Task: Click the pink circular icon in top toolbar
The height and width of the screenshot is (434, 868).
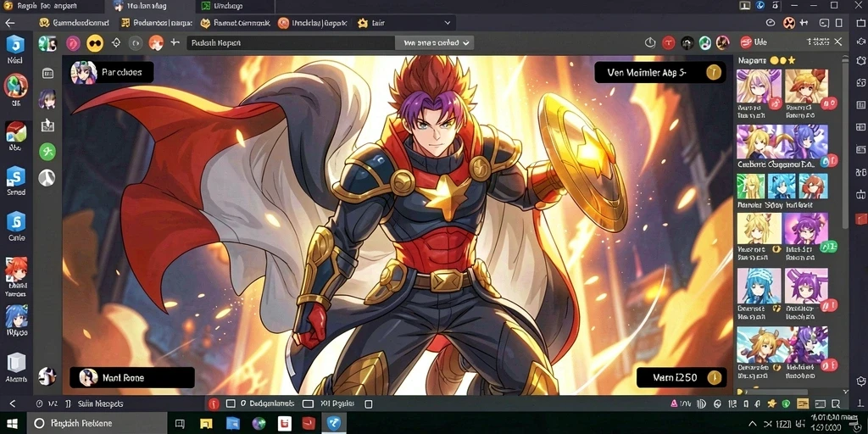Action: [73, 42]
